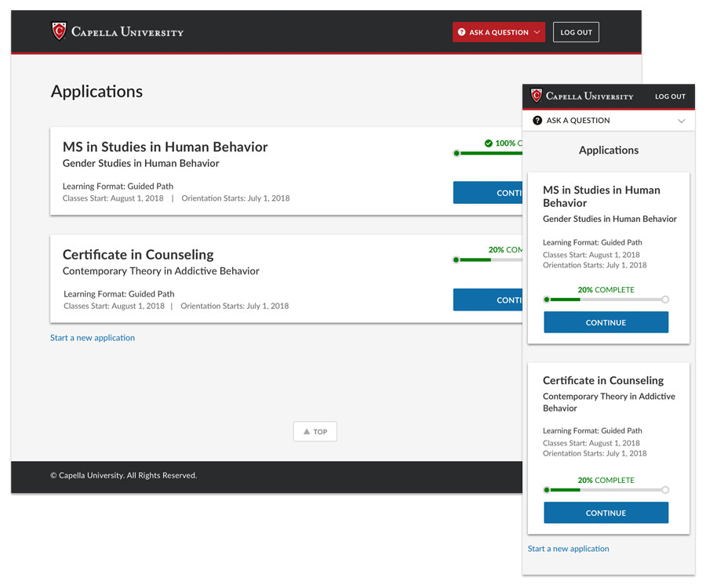Viewport: 706px width, 588px height.
Task: Click desktop 'Certificate in Counseling' title
Action: [x=138, y=255]
